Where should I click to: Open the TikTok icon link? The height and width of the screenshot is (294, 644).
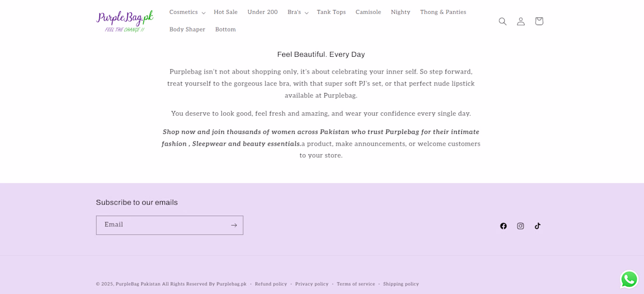[x=537, y=226]
